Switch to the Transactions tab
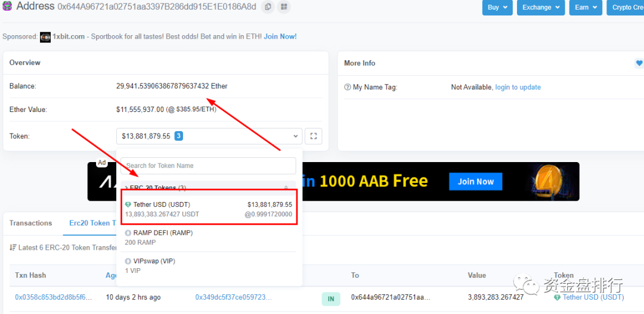Viewport: 644px width, 314px height. pos(31,223)
